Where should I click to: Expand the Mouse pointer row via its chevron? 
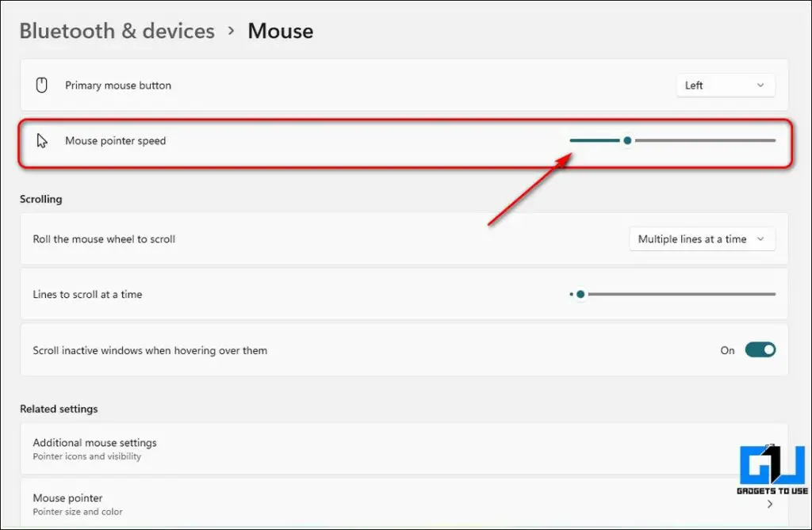[x=768, y=503]
